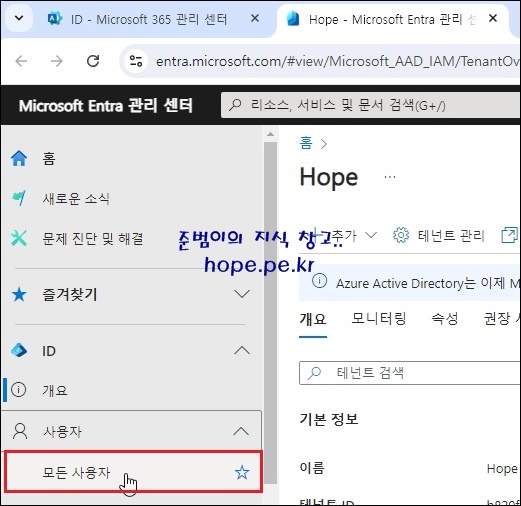The image size is (521, 506).
Task: Click the 이름 field label
Action: (x=312, y=468)
